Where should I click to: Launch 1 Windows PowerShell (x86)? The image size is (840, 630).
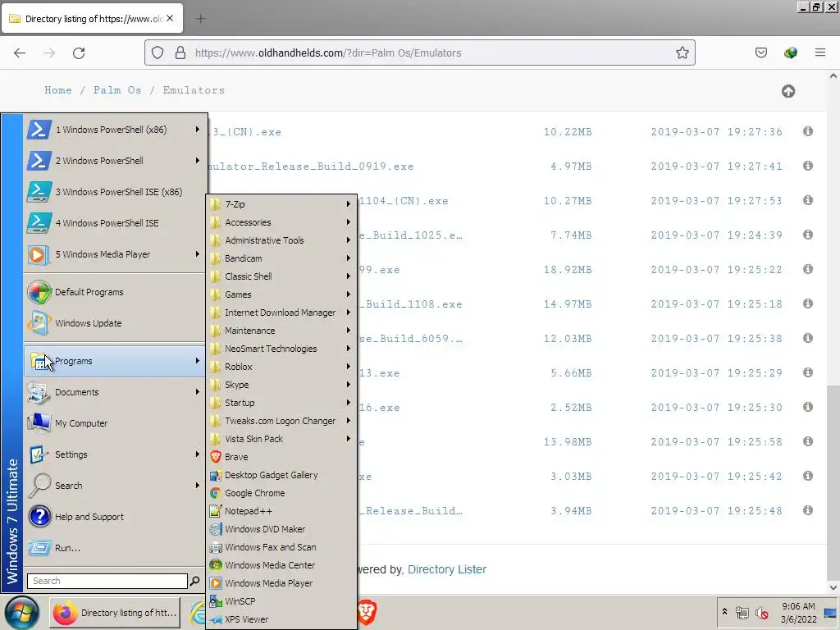tap(115, 130)
